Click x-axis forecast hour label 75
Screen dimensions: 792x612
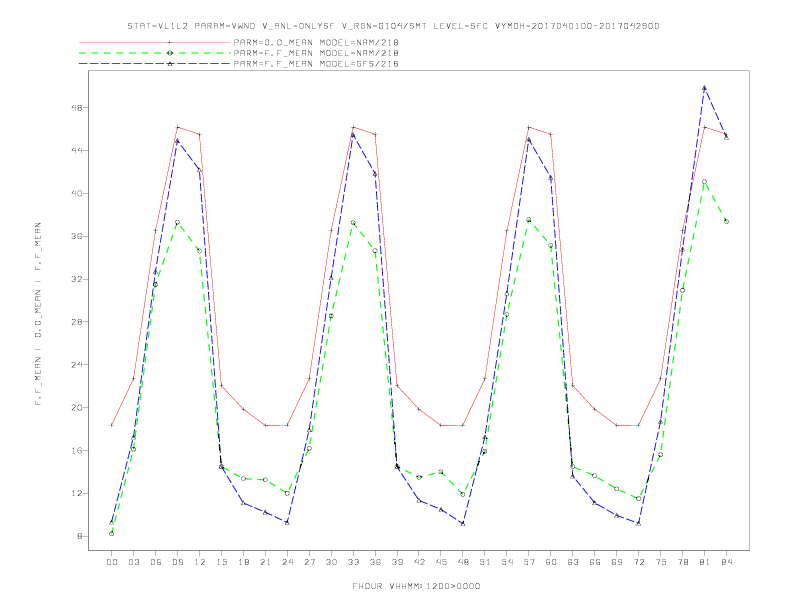tap(661, 562)
